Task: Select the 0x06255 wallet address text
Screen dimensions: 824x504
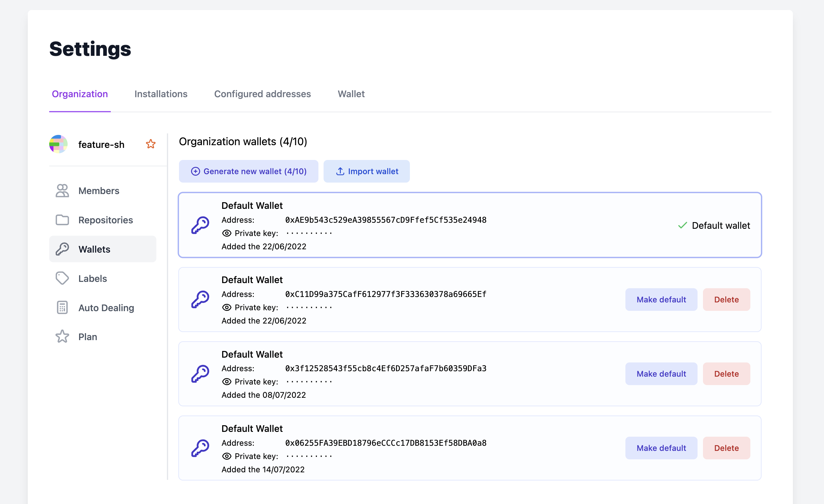Action: pos(385,443)
